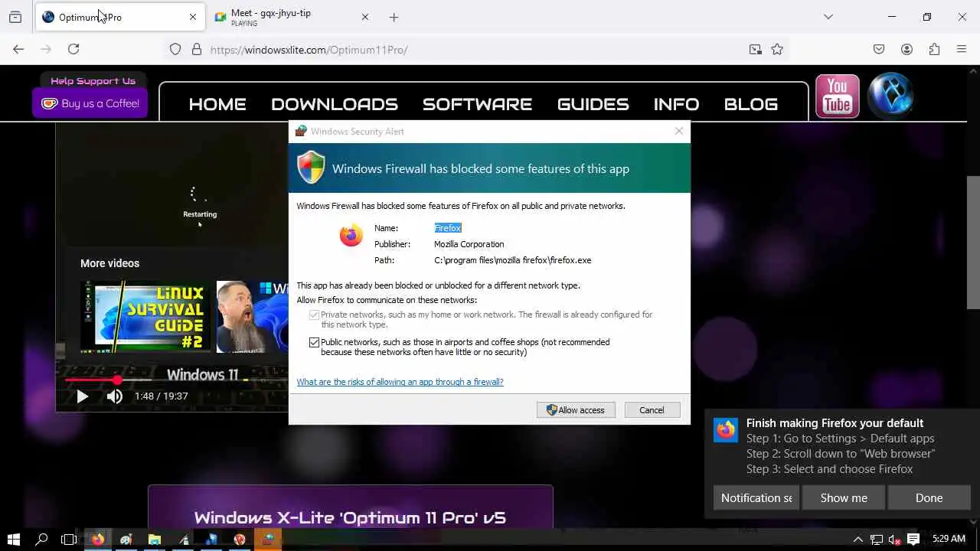Open the bearded man Windows video thumbnail

(x=252, y=317)
